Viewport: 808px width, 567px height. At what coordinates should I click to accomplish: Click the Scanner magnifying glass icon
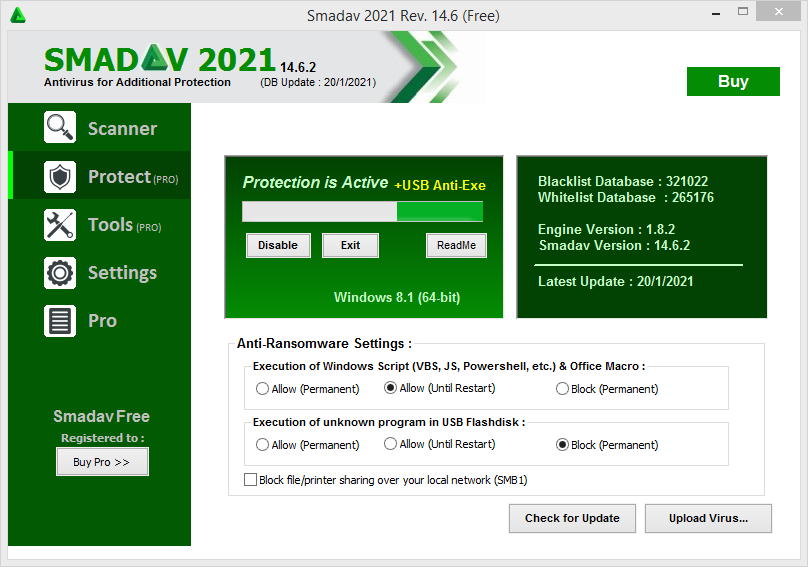(60, 127)
